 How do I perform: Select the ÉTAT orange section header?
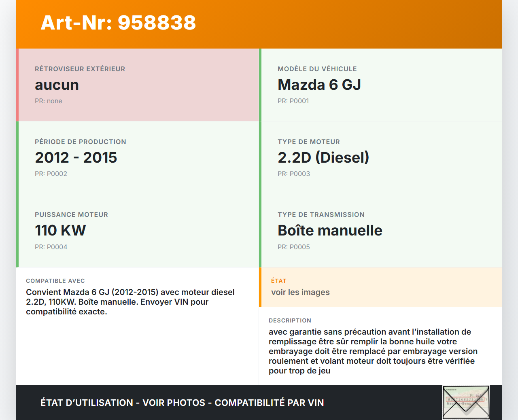click(280, 280)
